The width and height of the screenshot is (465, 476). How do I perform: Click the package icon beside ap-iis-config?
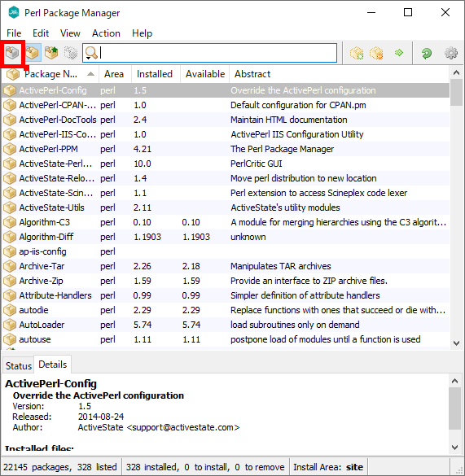click(x=10, y=251)
